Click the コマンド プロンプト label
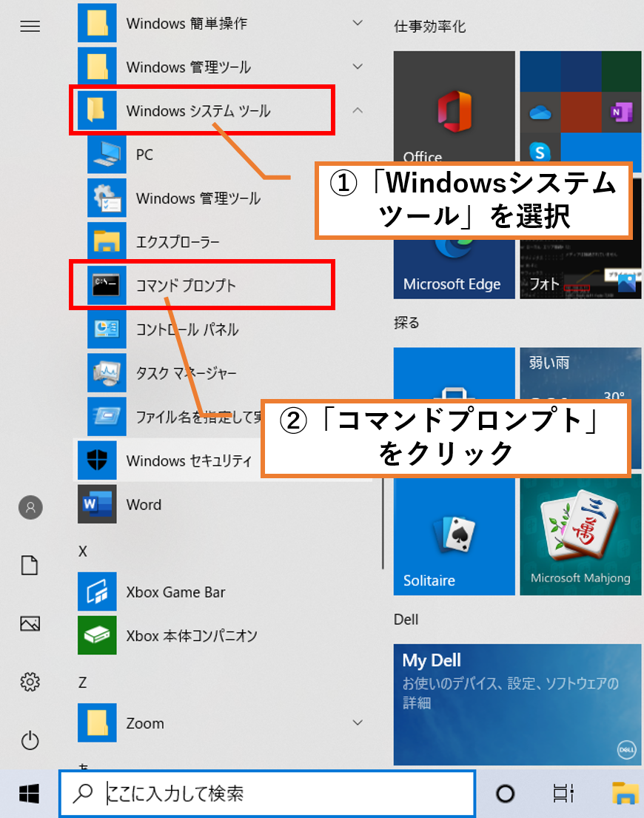This screenshot has width=644, height=818. click(186, 285)
